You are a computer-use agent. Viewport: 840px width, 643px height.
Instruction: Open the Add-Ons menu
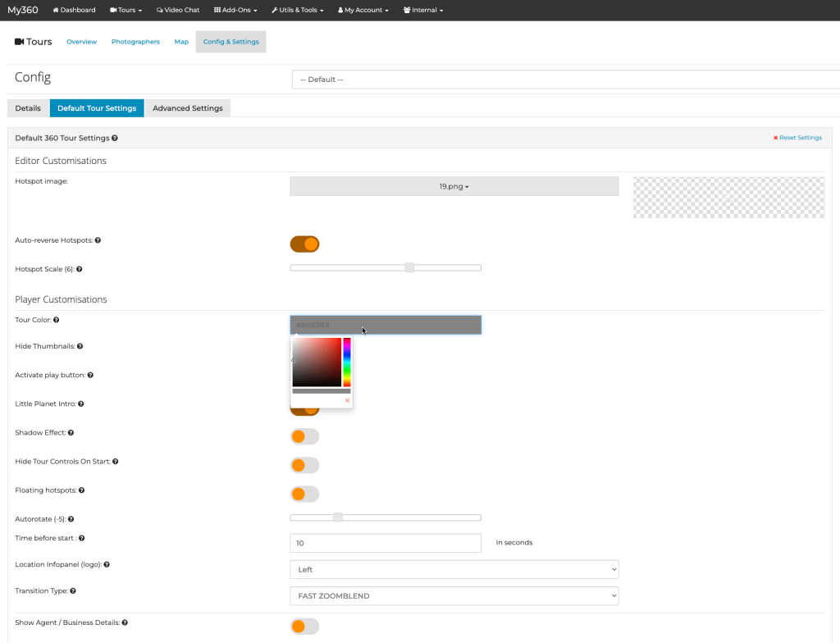coord(235,10)
